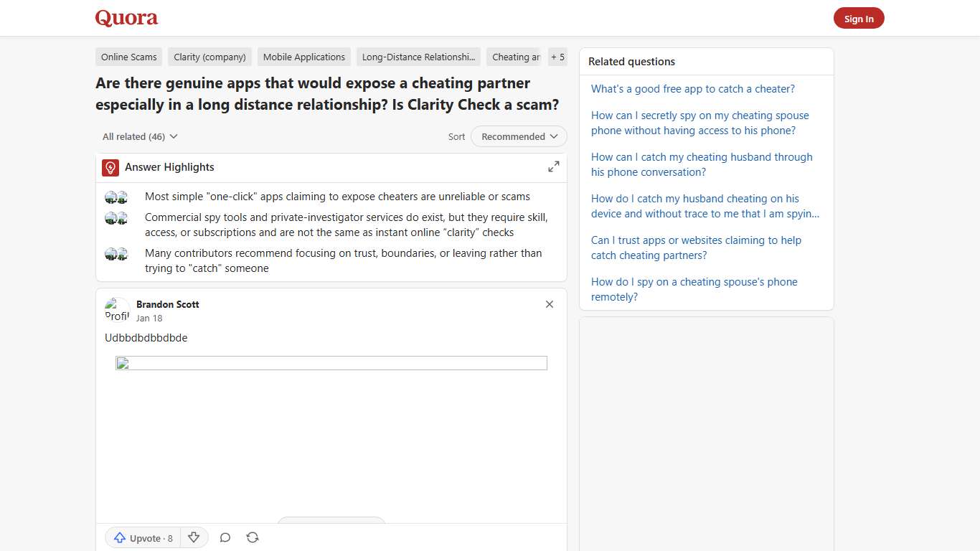Open the question about spying on a cheating spouse remotely

point(694,289)
